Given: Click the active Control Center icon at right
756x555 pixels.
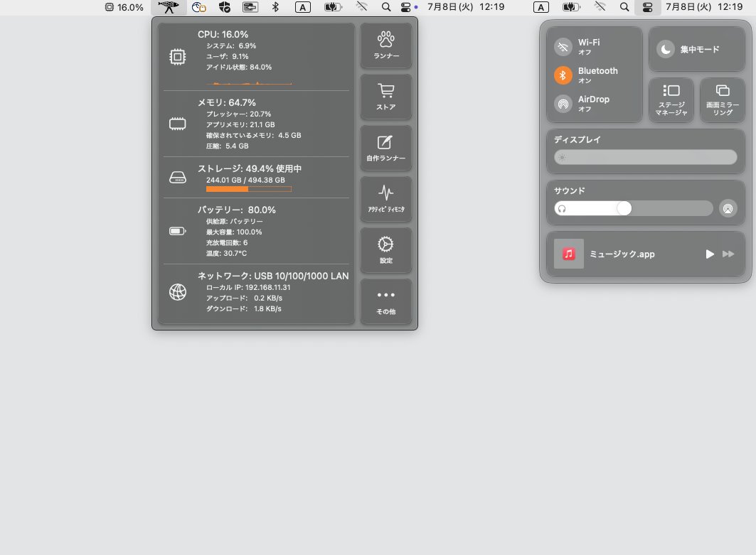Looking at the screenshot, I should click(x=647, y=7).
